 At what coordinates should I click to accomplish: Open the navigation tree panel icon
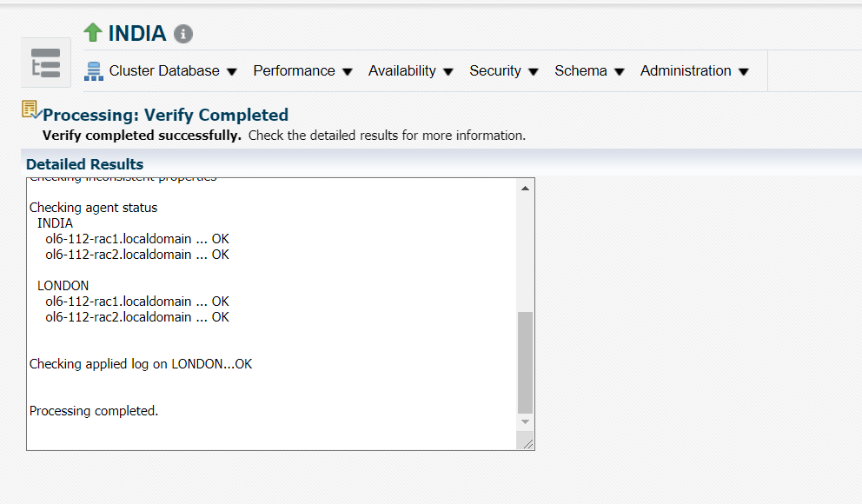coord(45,63)
